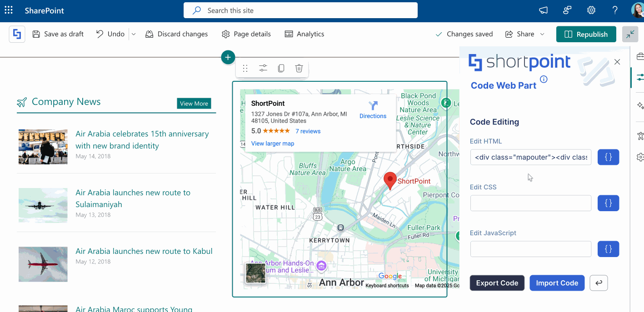Open Directions icon on the map card
The width and height of the screenshot is (644, 312).
tap(373, 106)
